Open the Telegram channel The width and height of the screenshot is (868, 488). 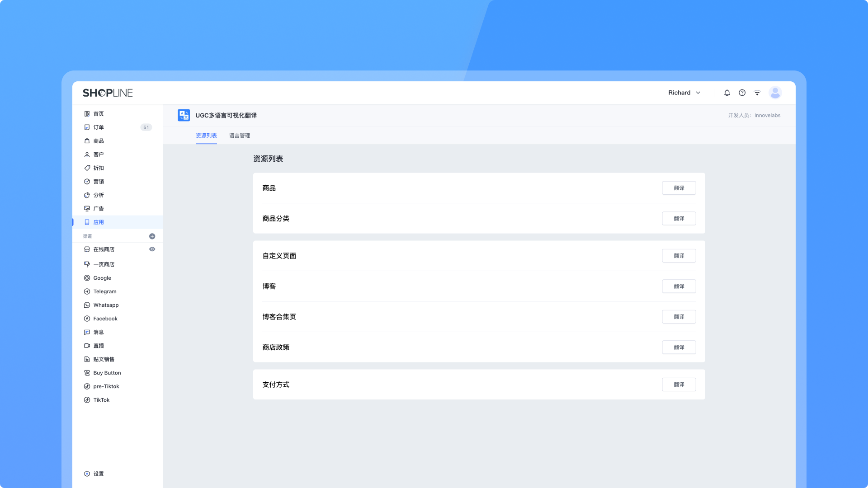104,291
